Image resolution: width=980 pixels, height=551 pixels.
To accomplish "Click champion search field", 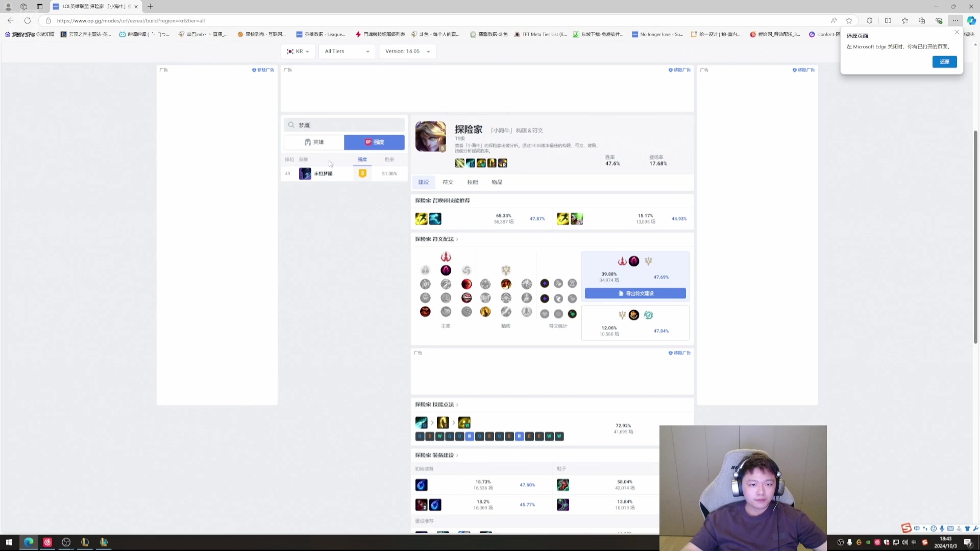I will pos(345,125).
